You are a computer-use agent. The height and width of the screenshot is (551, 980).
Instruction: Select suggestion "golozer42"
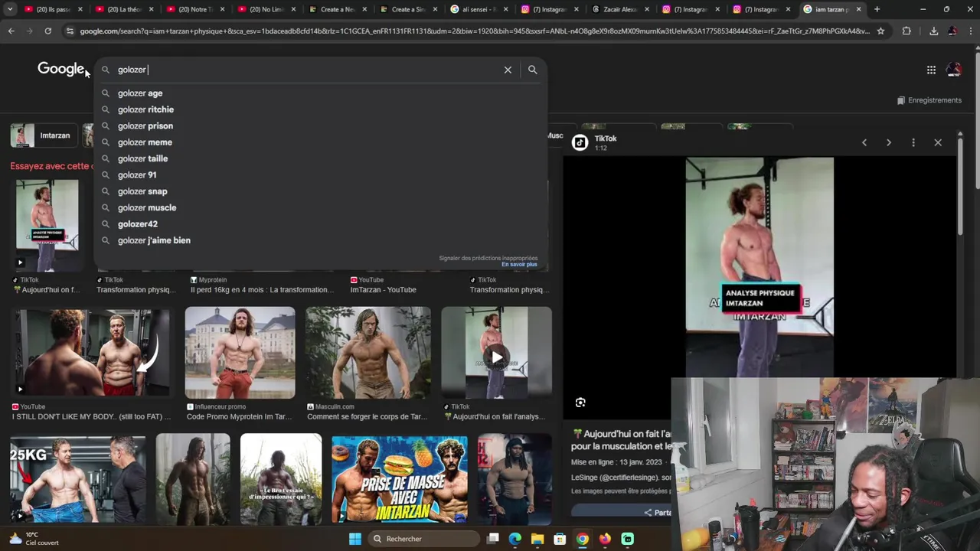tap(320, 224)
